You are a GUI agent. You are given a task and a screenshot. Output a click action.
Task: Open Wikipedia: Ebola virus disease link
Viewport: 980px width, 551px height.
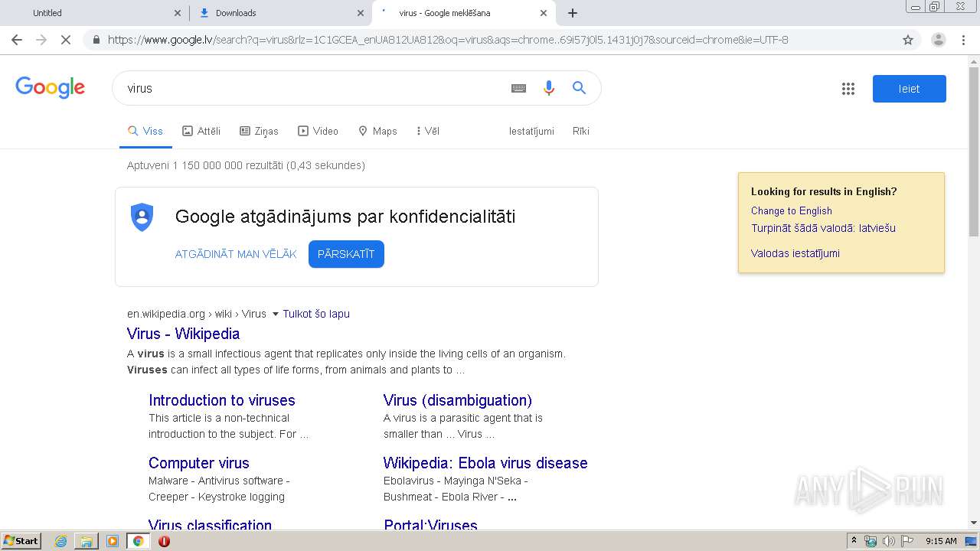tap(485, 463)
